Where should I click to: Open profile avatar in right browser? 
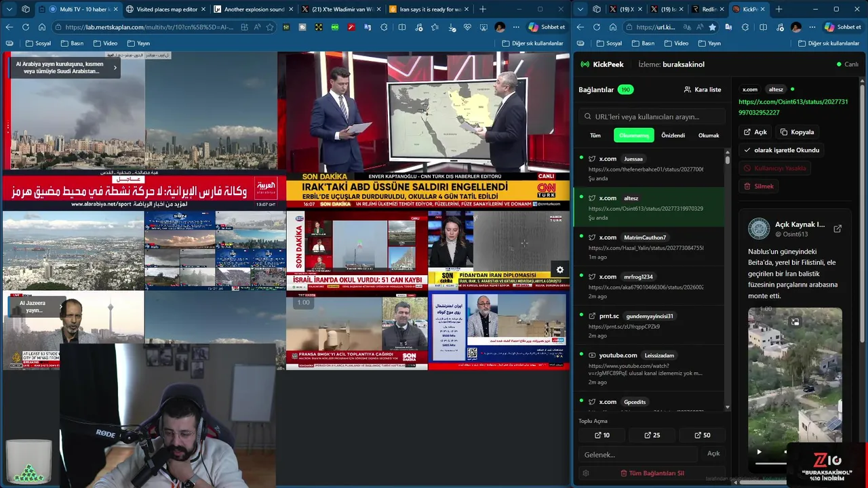click(x=796, y=27)
